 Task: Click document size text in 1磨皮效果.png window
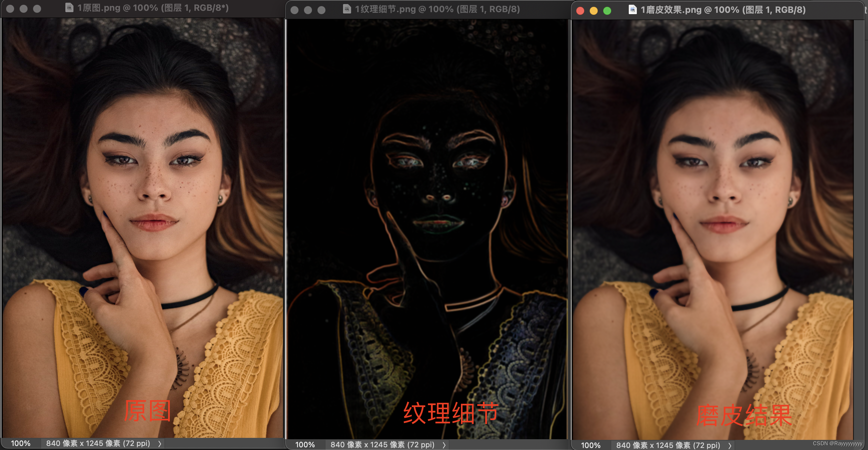point(668,445)
